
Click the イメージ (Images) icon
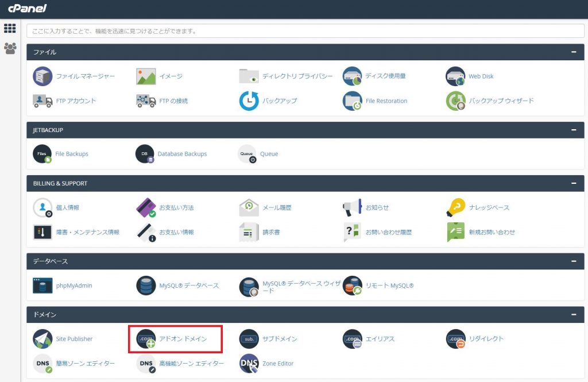click(146, 76)
